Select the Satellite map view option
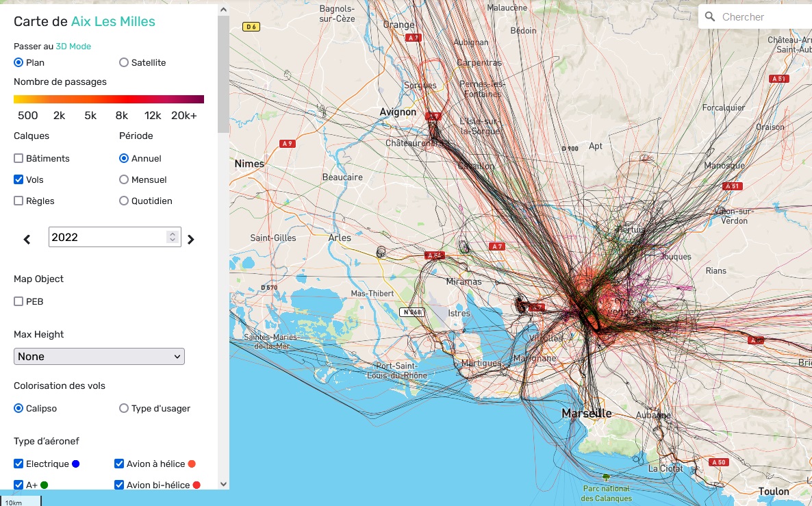Viewport: 812px width, 506px height. pos(124,62)
